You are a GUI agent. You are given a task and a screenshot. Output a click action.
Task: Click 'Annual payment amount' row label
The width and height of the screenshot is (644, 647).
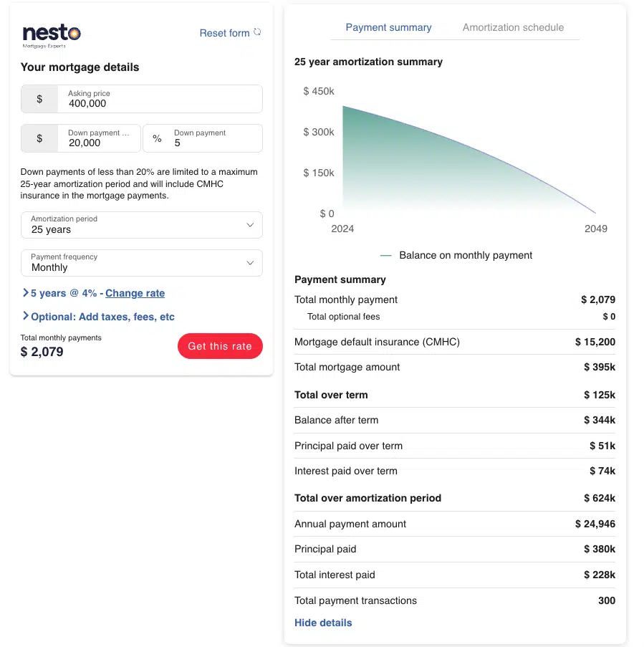click(350, 524)
